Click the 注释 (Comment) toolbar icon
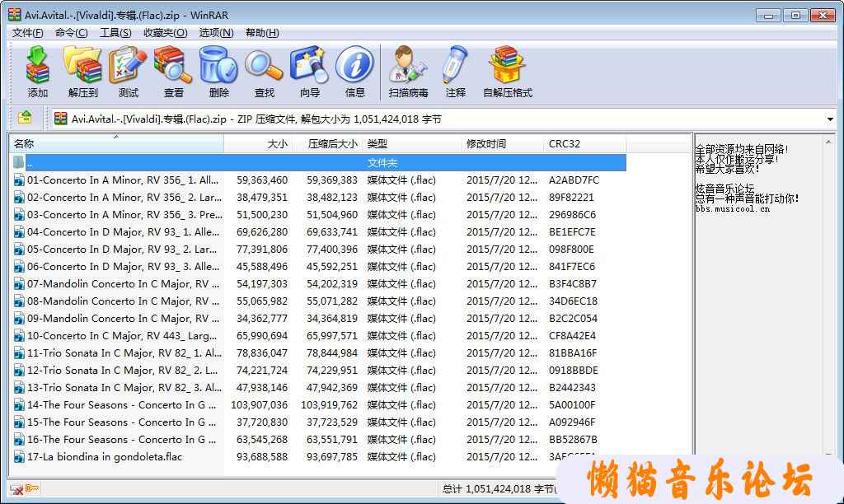The height and width of the screenshot is (504, 844). tap(455, 72)
